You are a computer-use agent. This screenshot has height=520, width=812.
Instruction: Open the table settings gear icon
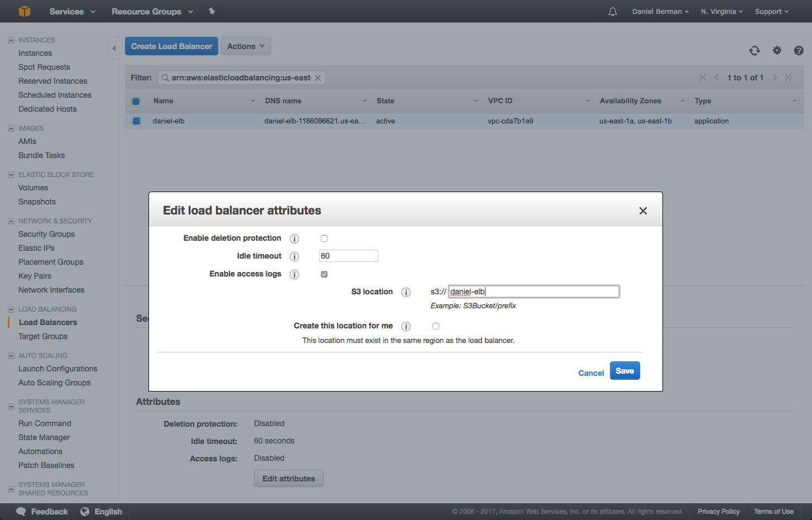click(777, 50)
